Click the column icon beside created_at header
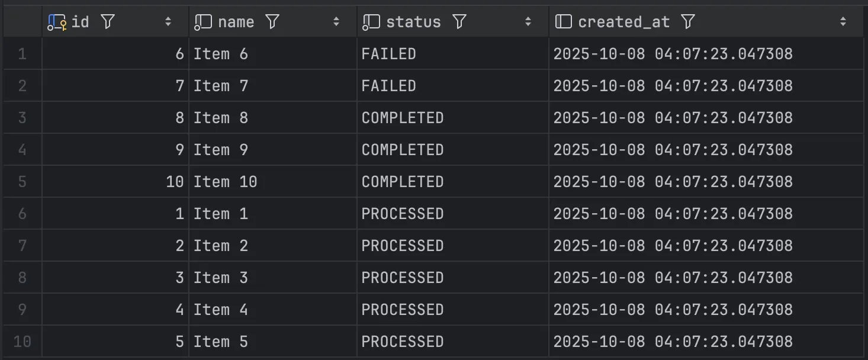This screenshot has height=360, width=868. click(563, 22)
